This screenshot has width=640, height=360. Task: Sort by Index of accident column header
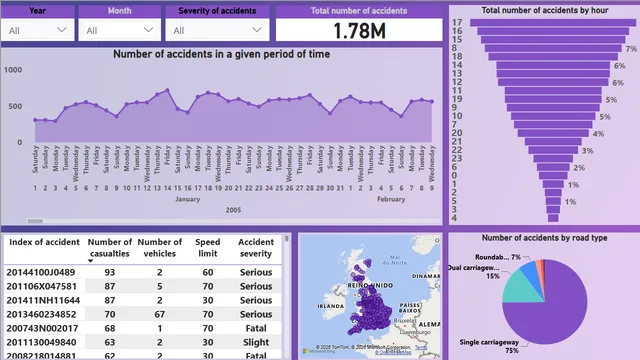(x=44, y=242)
